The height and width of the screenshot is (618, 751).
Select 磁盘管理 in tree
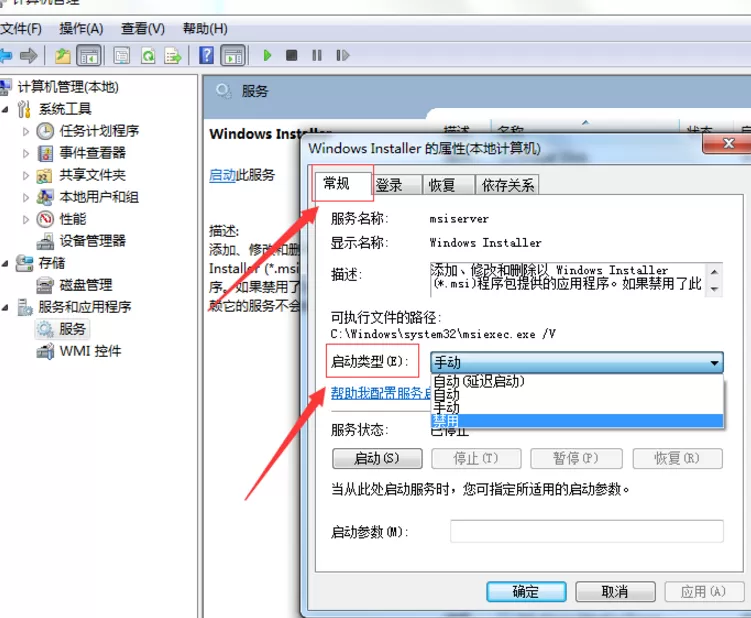click(x=86, y=285)
